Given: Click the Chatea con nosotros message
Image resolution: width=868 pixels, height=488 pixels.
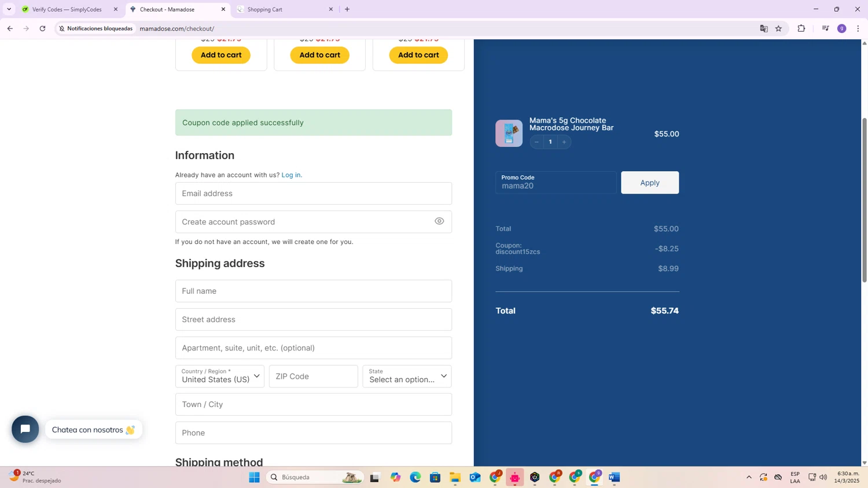Looking at the screenshot, I should pyautogui.click(x=93, y=430).
